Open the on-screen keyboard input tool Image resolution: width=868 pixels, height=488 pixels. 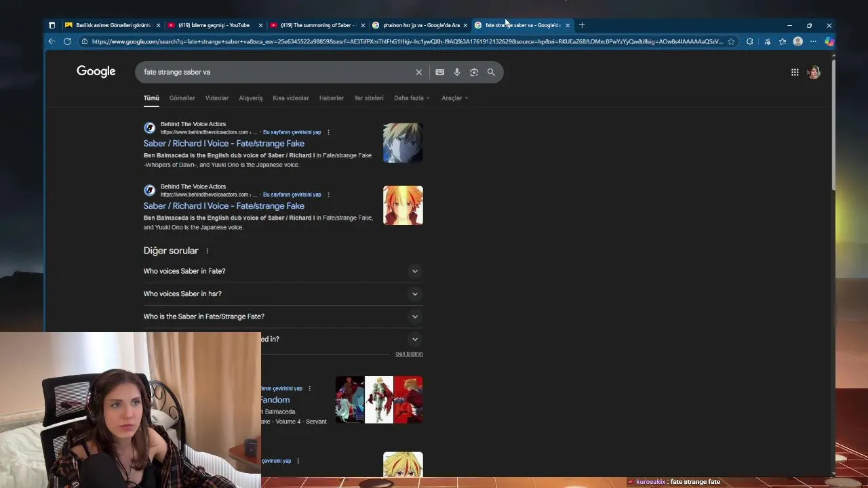tap(439, 72)
